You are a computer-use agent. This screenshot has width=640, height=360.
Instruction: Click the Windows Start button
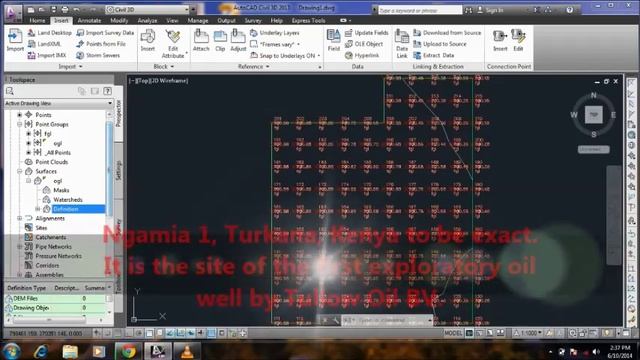point(11,351)
